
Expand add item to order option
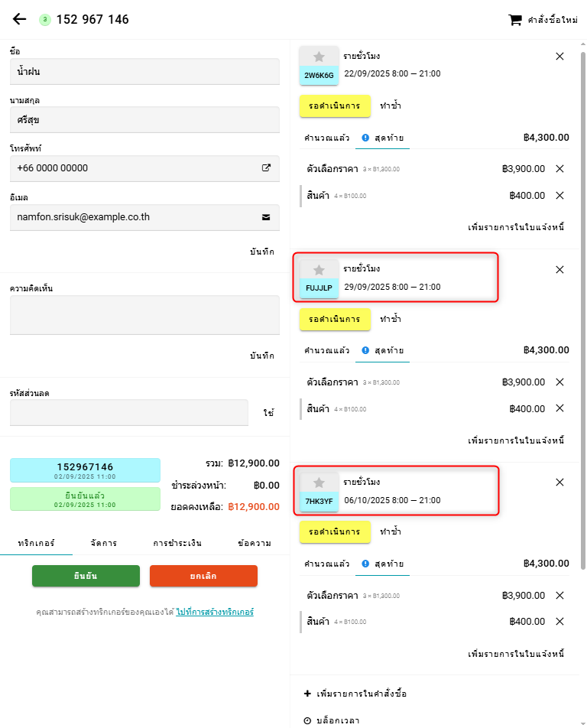355,694
